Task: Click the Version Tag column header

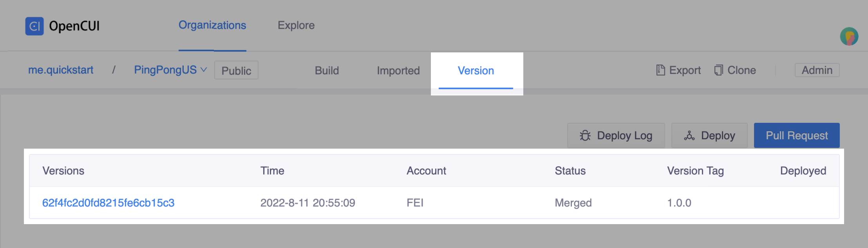Action: [x=696, y=171]
